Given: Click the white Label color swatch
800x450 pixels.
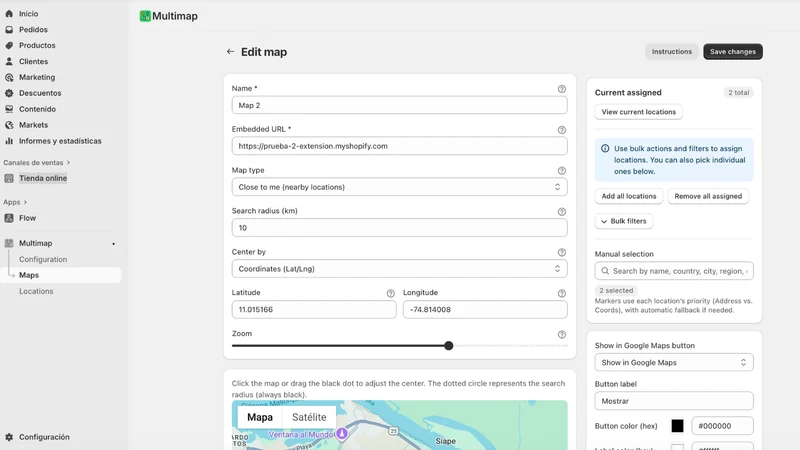Looking at the screenshot, I should [677, 447].
